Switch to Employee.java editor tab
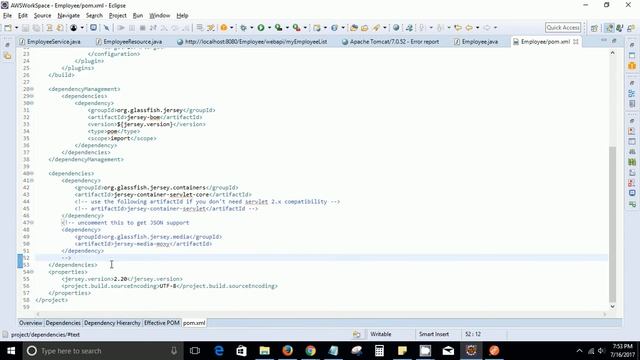The image size is (640, 360). tap(476, 42)
